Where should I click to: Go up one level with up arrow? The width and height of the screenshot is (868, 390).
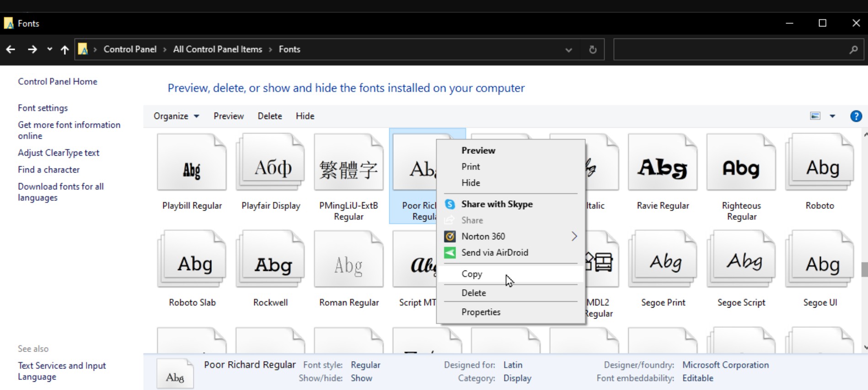click(65, 49)
